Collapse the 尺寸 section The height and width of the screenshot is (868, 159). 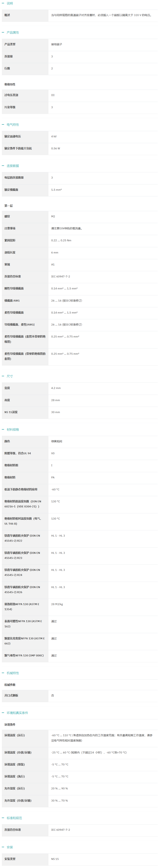[7, 376]
